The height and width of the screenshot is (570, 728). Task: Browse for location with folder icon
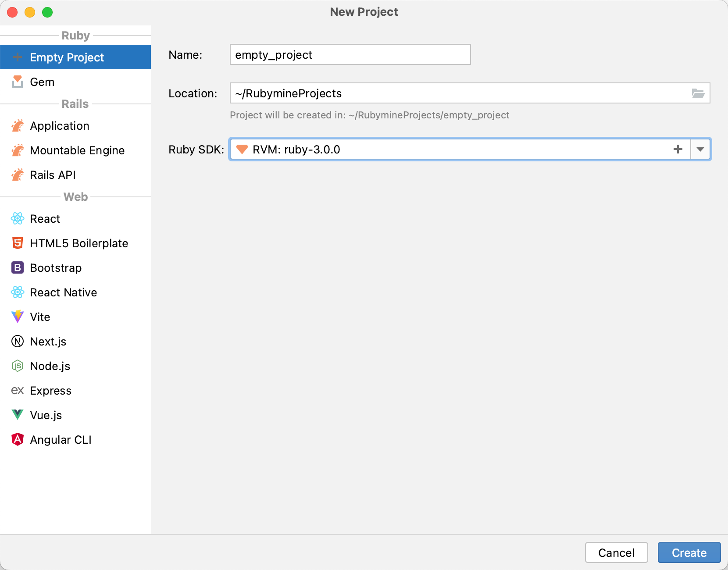point(698,93)
